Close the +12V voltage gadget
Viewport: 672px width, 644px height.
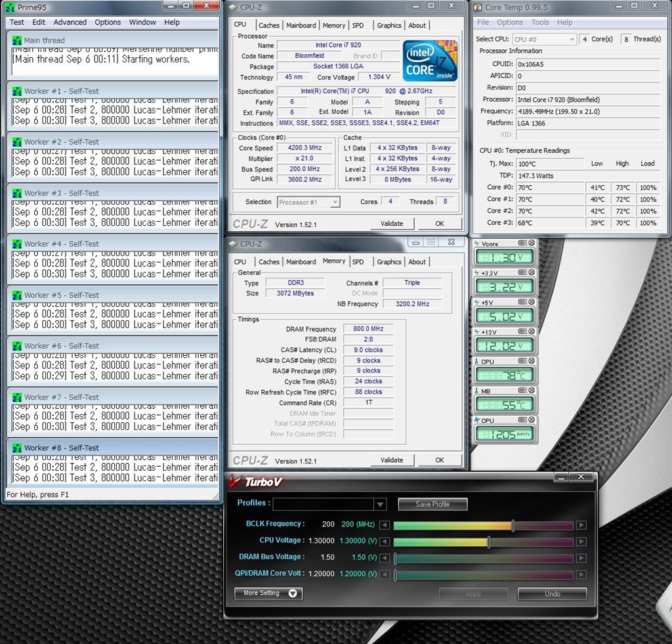tap(532, 332)
